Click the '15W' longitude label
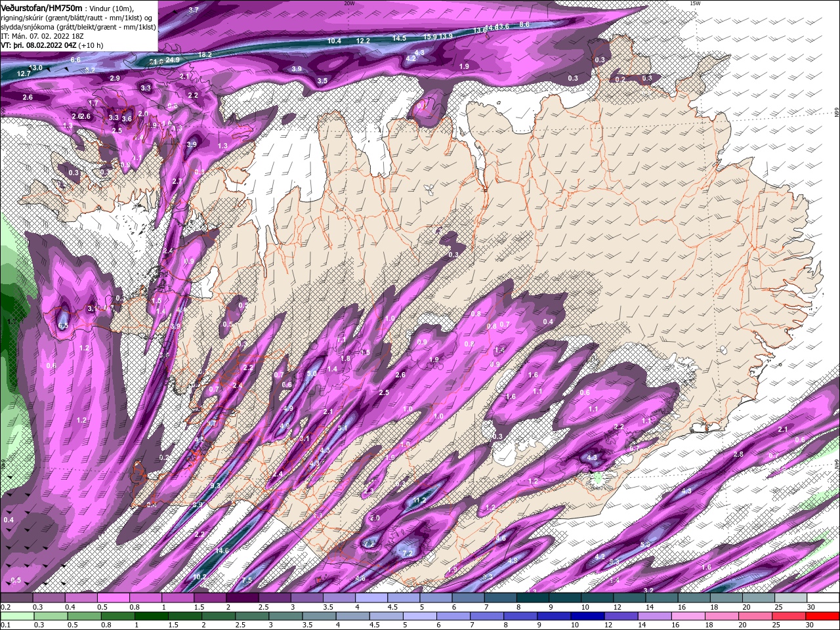The width and height of the screenshot is (840, 630). click(695, 3)
